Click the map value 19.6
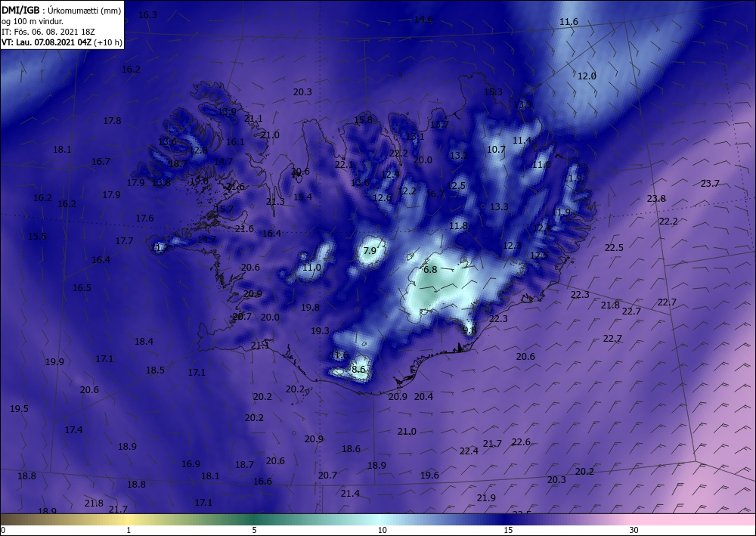The height and width of the screenshot is (536, 756). point(429,475)
